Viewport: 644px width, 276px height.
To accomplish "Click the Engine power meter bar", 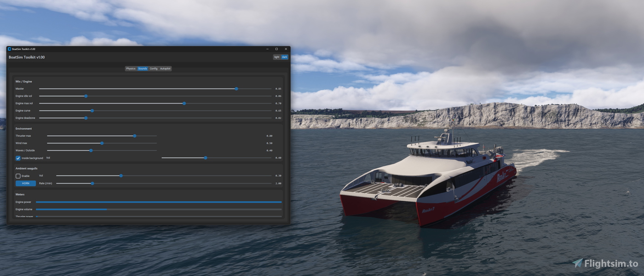I will (x=159, y=201).
